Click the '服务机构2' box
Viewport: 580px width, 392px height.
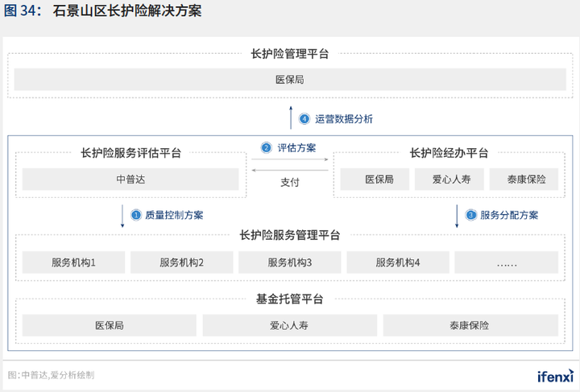(181, 262)
